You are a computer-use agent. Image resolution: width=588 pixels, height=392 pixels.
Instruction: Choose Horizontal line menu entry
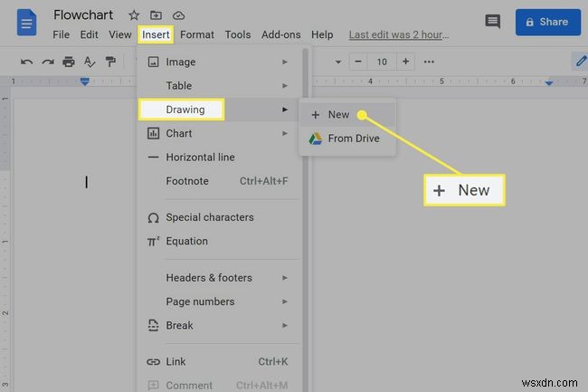[220, 158]
